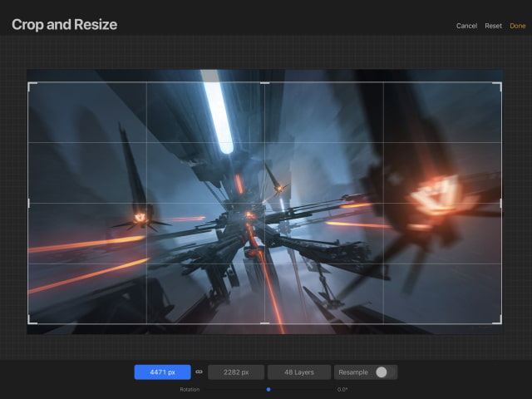532x399 pixels.
Task: Click the left edge middle crop handle
Action: pos(29,203)
